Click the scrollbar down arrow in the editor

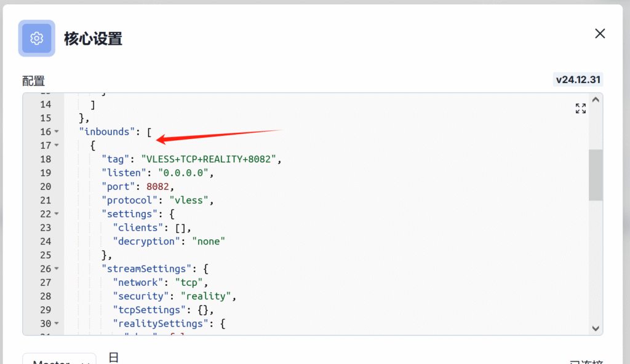[x=595, y=328]
